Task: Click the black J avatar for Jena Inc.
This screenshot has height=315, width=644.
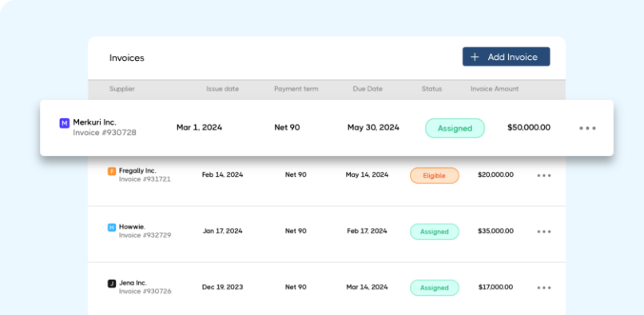Action: click(x=112, y=283)
